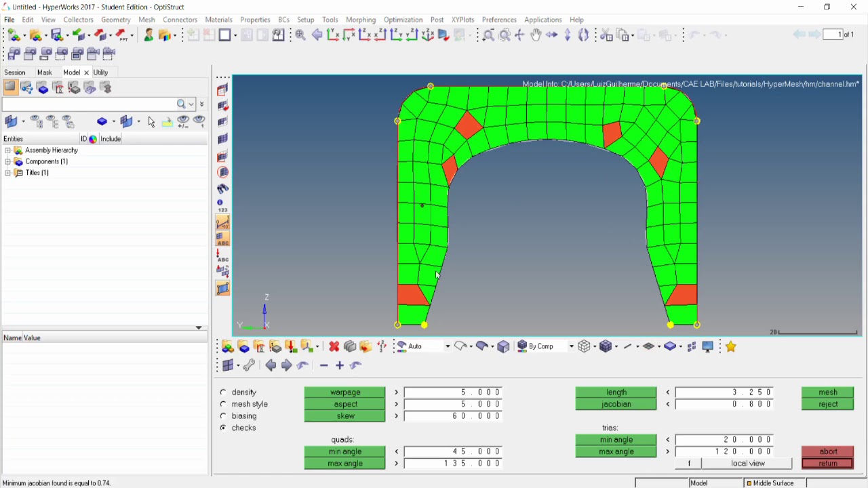
Task: Click the color wheel column header in browser
Action: (93, 139)
